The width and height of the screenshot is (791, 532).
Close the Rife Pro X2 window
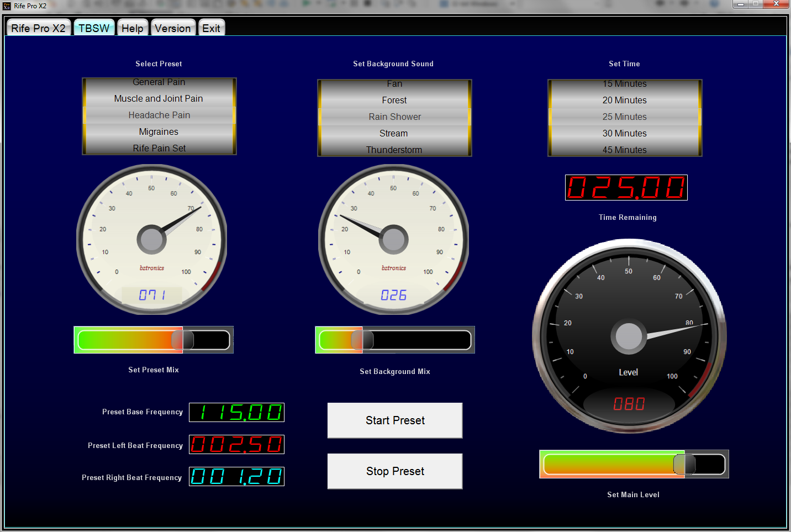(x=776, y=4)
